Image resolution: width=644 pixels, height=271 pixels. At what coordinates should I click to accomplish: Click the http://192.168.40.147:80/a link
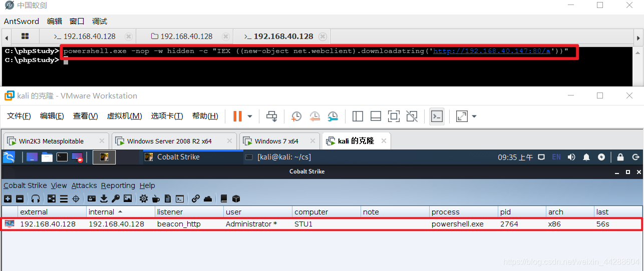coord(492,51)
